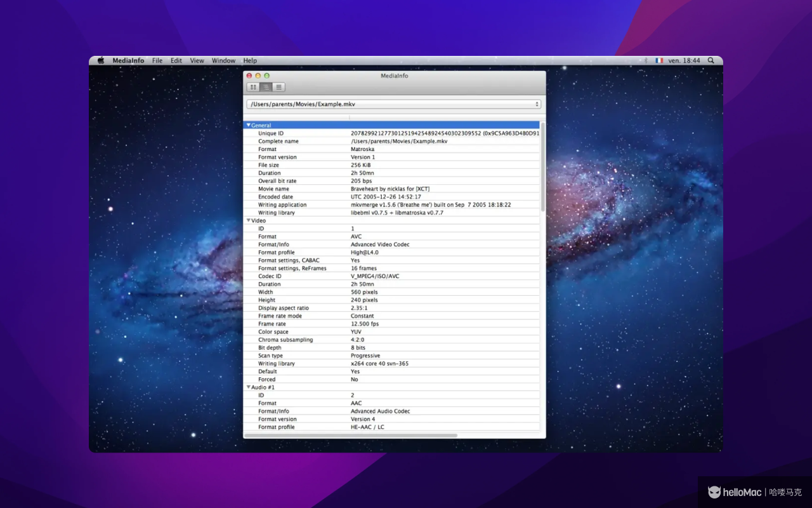Select the text view toolbar icon
The image size is (812, 508).
coord(279,87)
